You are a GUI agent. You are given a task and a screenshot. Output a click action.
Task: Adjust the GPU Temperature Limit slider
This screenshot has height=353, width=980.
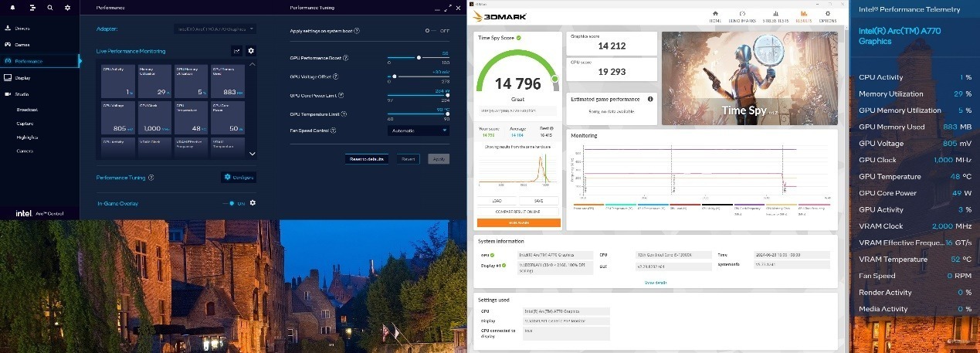coord(418,114)
